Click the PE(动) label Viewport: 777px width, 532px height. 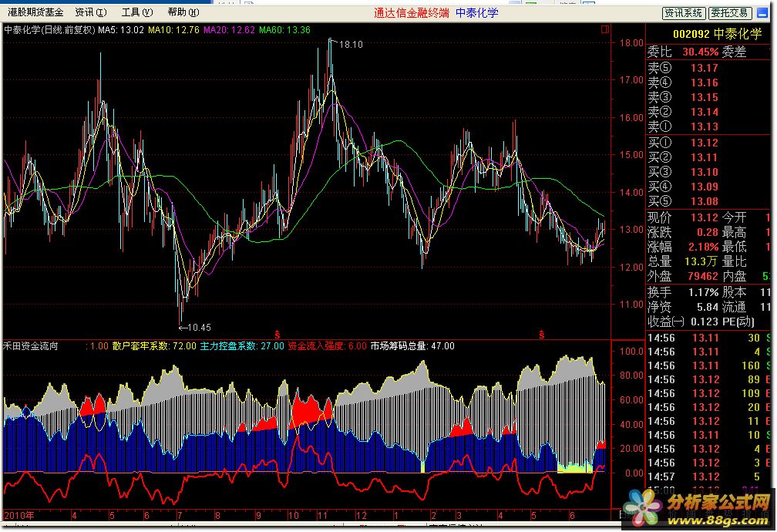point(738,322)
